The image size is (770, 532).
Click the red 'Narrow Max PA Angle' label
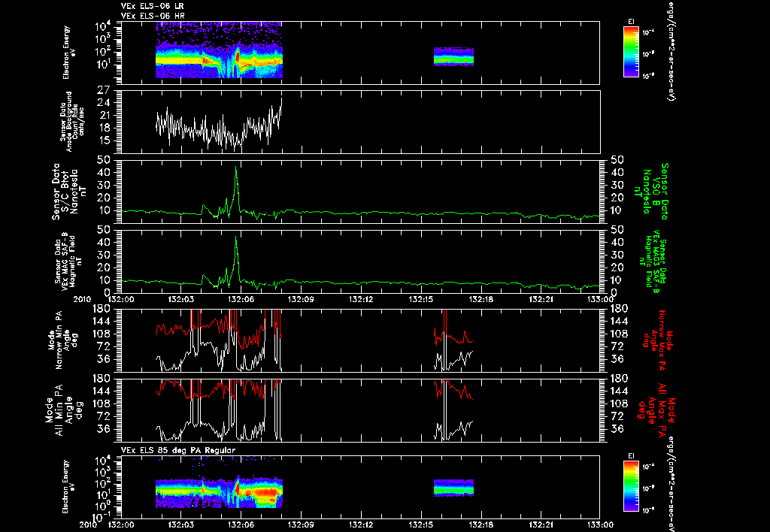(x=657, y=340)
